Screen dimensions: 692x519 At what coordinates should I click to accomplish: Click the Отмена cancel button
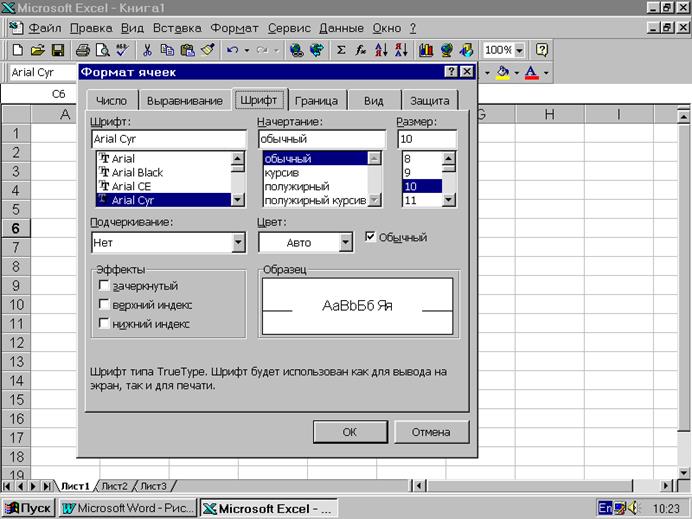tap(431, 432)
